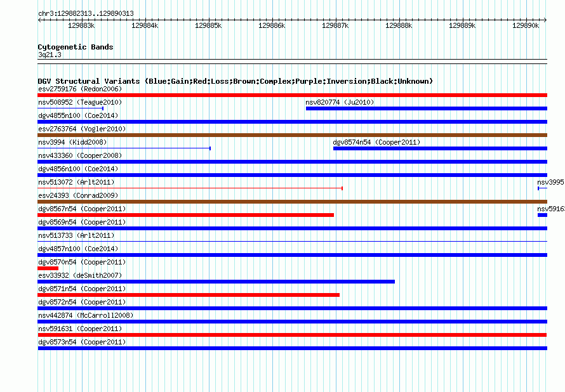Select the red dgv8571n54 loss bar

189,295
